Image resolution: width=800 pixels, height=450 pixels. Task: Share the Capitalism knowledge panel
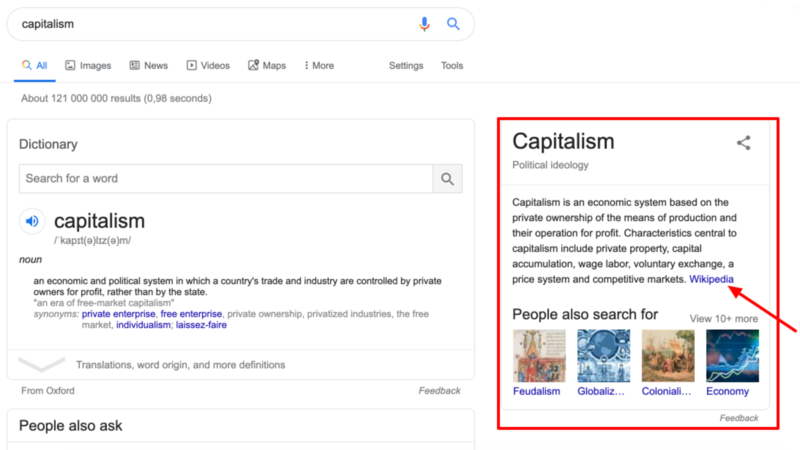click(x=743, y=143)
